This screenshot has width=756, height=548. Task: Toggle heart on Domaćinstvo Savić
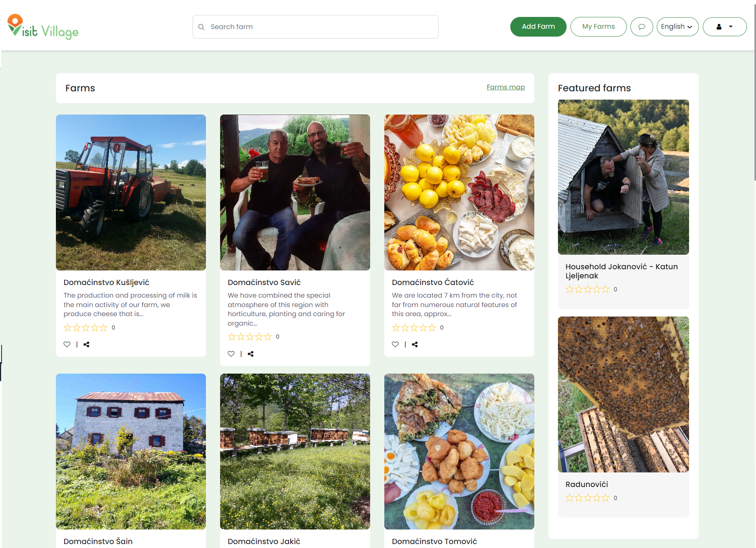231,354
